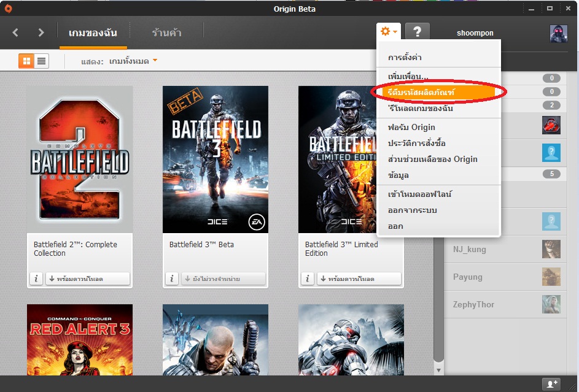This screenshot has width=579, height=392.
Task: Click the Origin logo in title bar
Action: tap(8, 9)
